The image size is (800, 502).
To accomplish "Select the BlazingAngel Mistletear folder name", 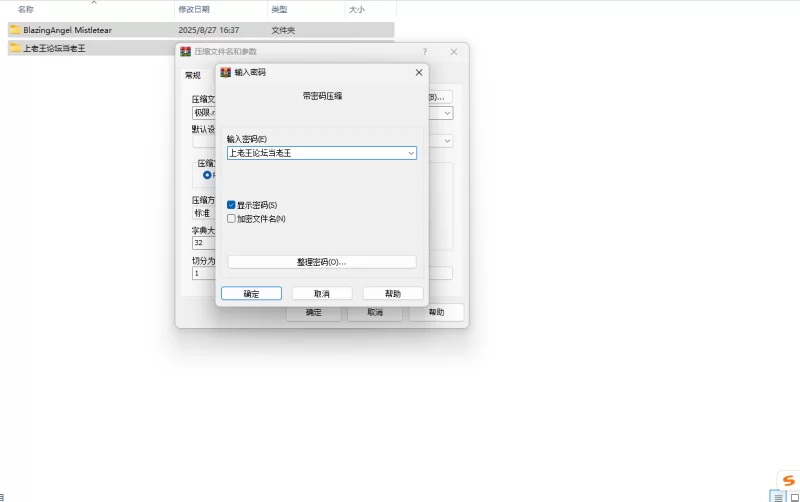I will pos(67,30).
